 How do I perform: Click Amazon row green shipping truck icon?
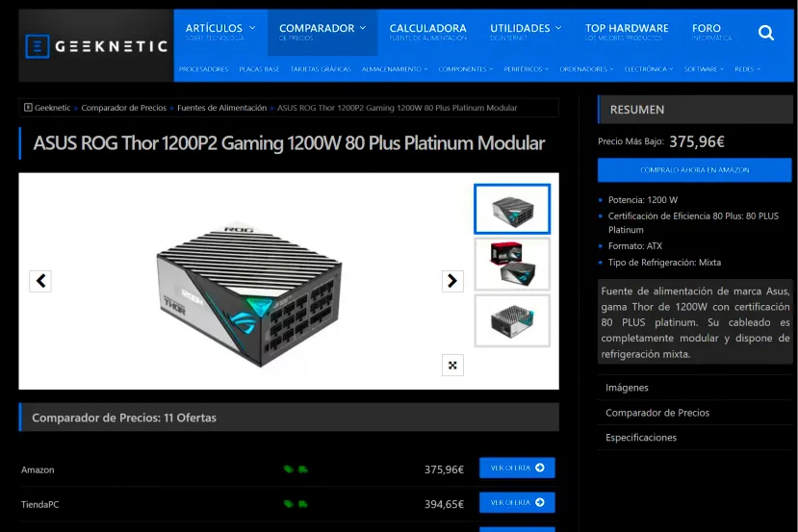point(303,469)
